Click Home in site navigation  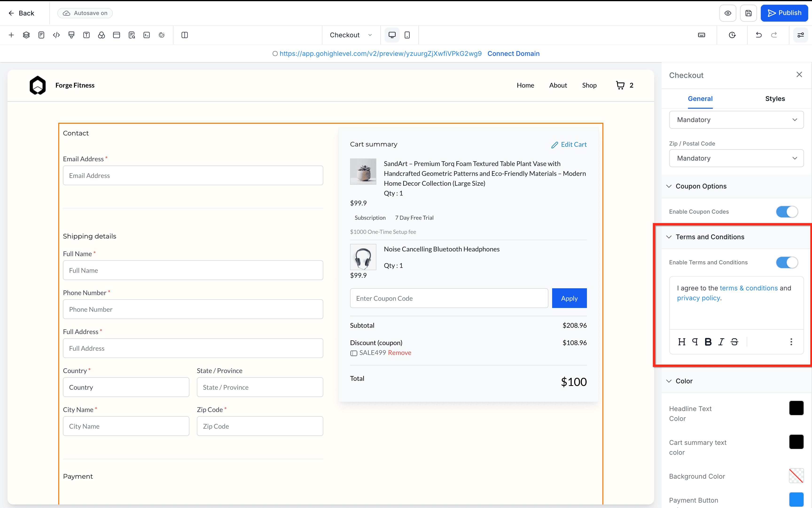coord(525,85)
